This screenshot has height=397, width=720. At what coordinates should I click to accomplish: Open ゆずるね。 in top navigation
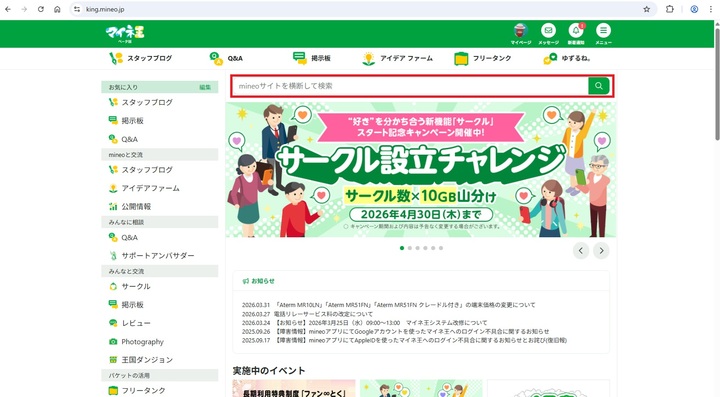pos(567,58)
